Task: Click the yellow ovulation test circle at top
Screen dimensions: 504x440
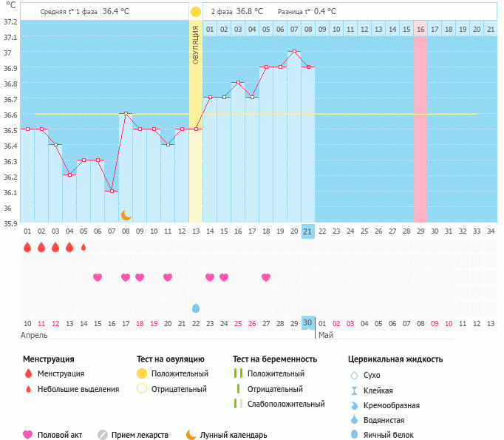Action: [x=195, y=12]
